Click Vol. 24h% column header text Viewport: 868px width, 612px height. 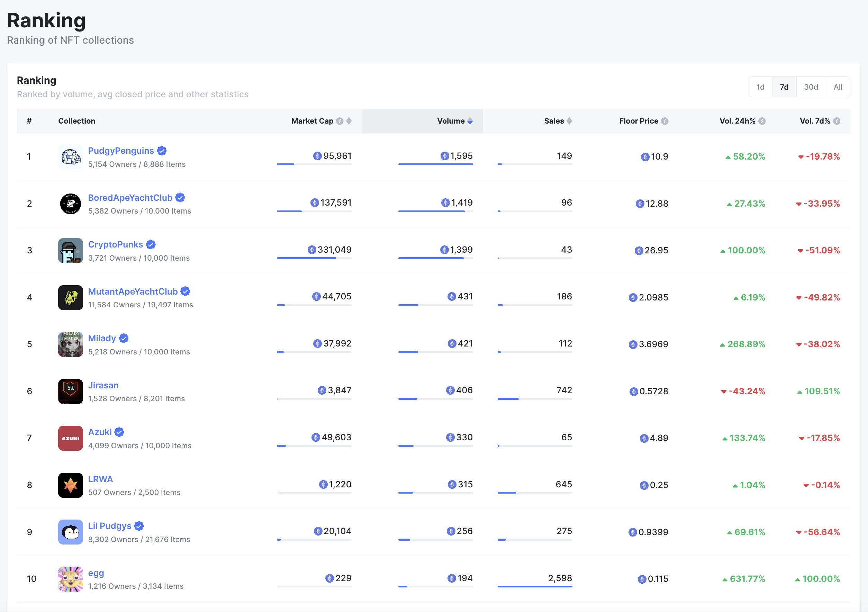tap(737, 121)
